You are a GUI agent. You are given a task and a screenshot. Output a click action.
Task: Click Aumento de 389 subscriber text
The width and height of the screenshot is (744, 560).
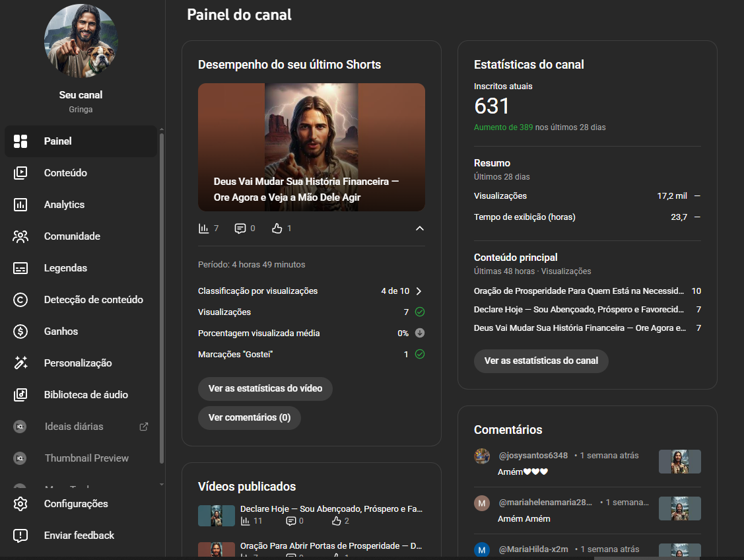click(504, 127)
